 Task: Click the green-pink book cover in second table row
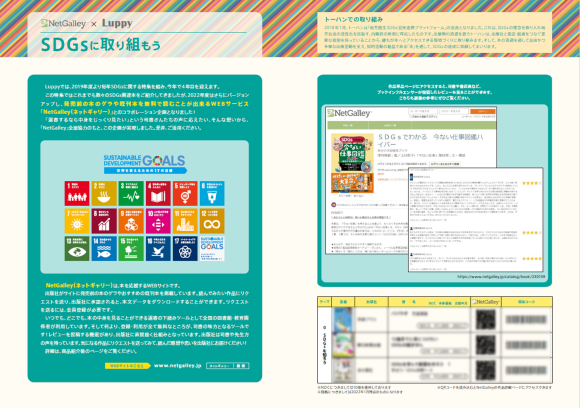click(x=343, y=345)
